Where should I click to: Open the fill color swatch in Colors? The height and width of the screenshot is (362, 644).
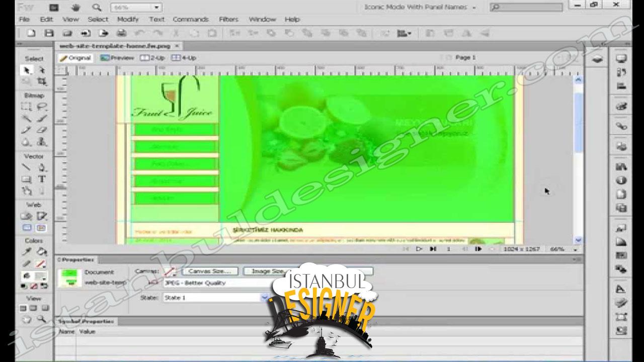41,276
